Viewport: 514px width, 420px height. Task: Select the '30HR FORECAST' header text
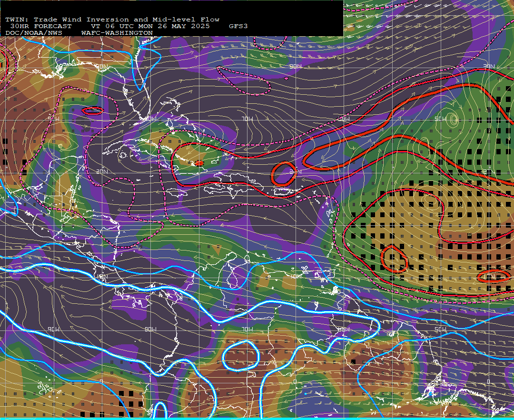click(40, 26)
